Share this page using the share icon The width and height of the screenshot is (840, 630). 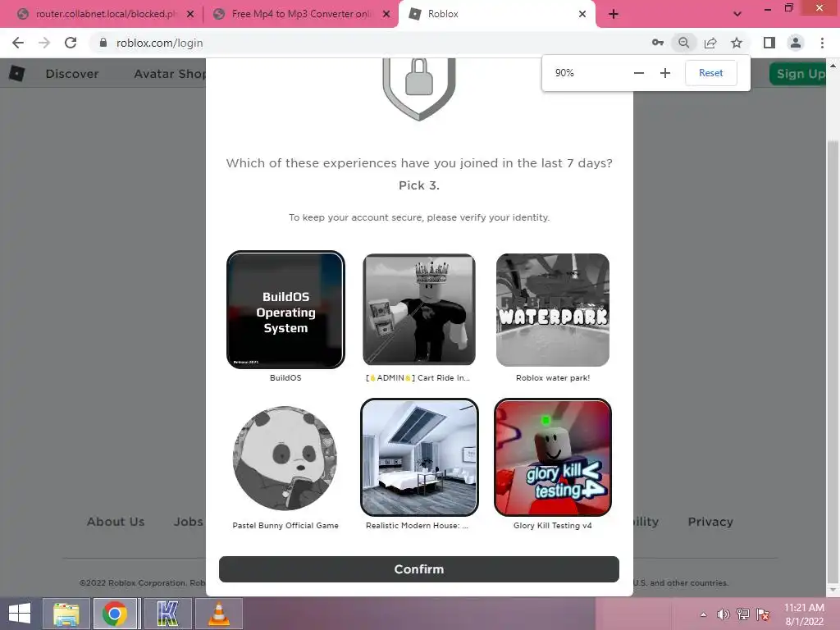(710, 43)
